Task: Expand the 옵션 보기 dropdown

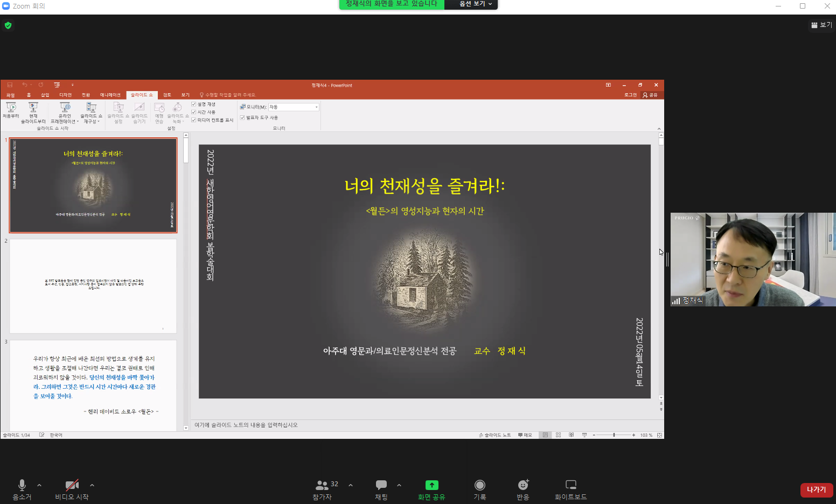Action: (475, 4)
